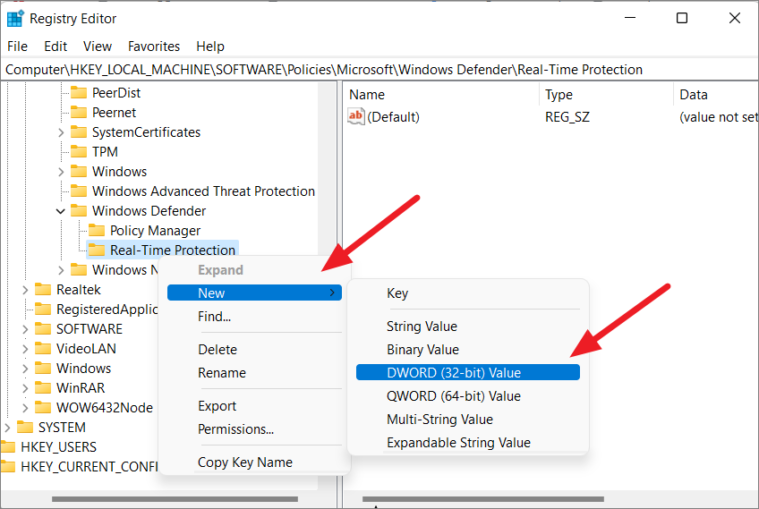
Task: Click the Real-Time Protection folder icon
Action: [96, 250]
